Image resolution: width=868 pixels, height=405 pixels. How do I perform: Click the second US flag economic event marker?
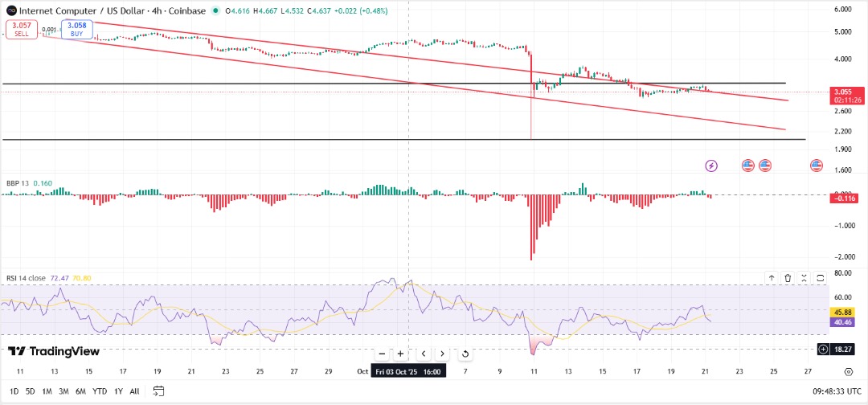click(765, 166)
